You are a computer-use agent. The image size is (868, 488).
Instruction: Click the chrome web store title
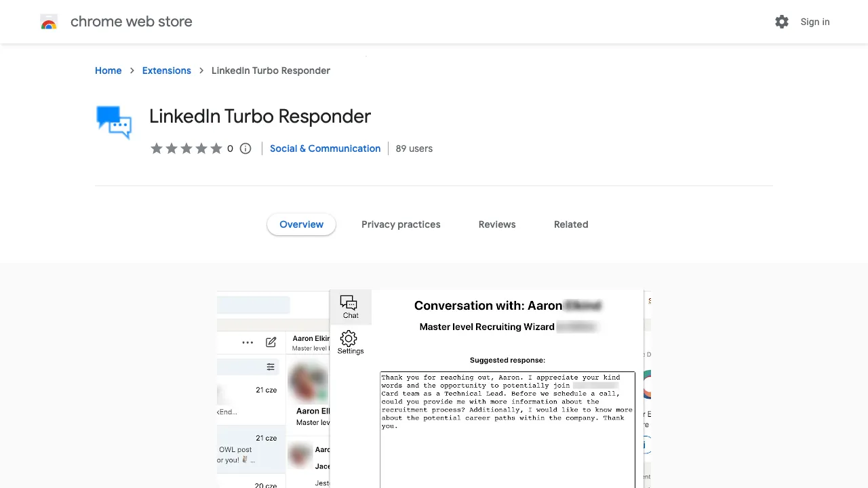point(132,22)
